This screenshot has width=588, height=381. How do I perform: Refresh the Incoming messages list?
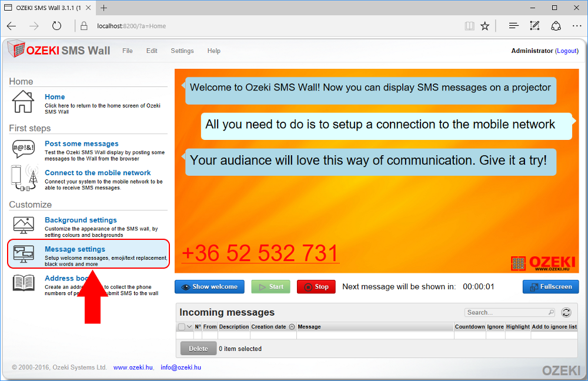click(566, 312)
